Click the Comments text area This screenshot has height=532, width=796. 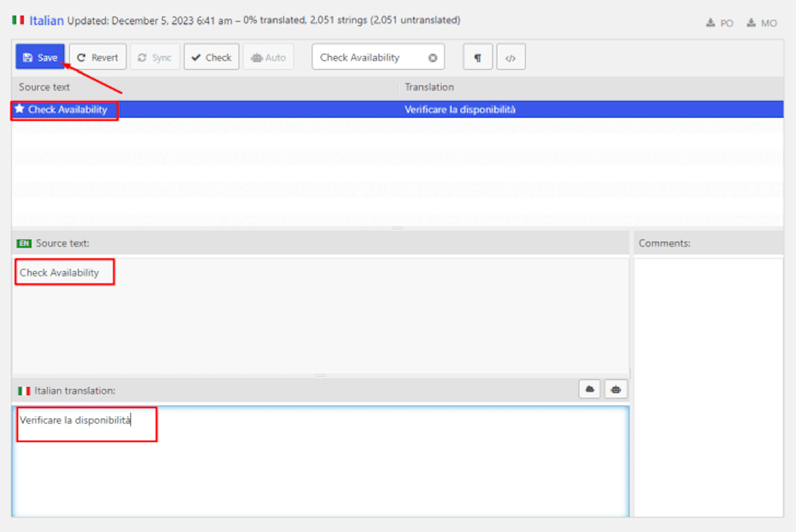pyautogui.click(x=709, y=387)
